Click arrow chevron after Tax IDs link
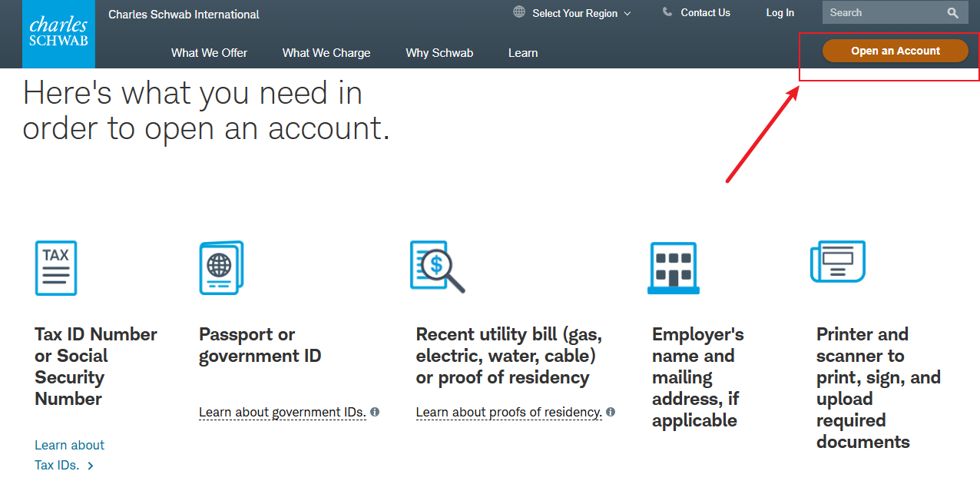The image size is (980, 491). [91, 466]
